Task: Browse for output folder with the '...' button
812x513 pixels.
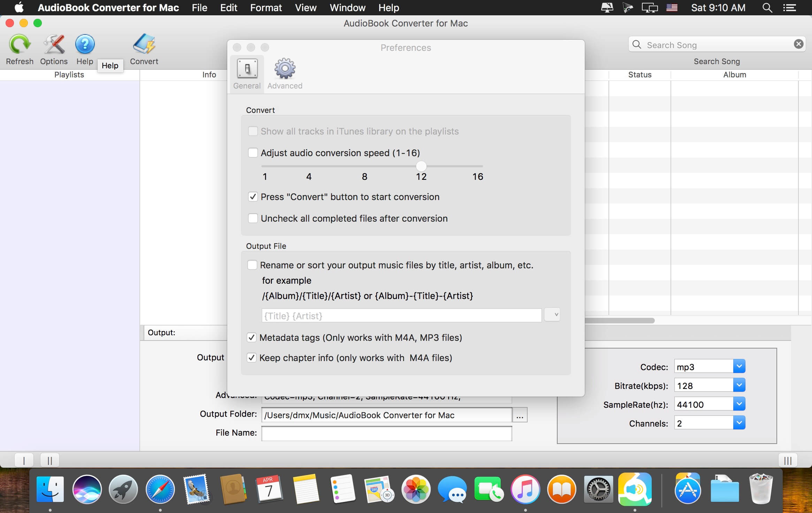Action: pos(520,415)
